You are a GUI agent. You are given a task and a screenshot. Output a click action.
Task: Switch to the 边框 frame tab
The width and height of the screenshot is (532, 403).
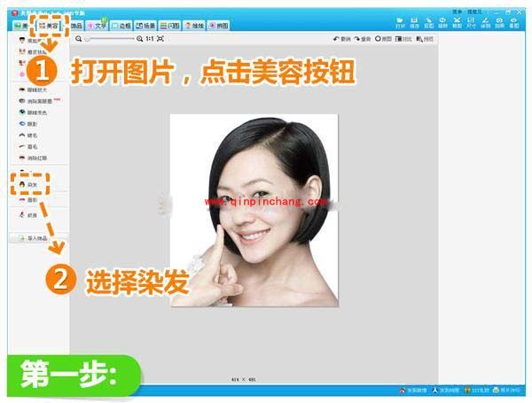click(x=121, y=26)
